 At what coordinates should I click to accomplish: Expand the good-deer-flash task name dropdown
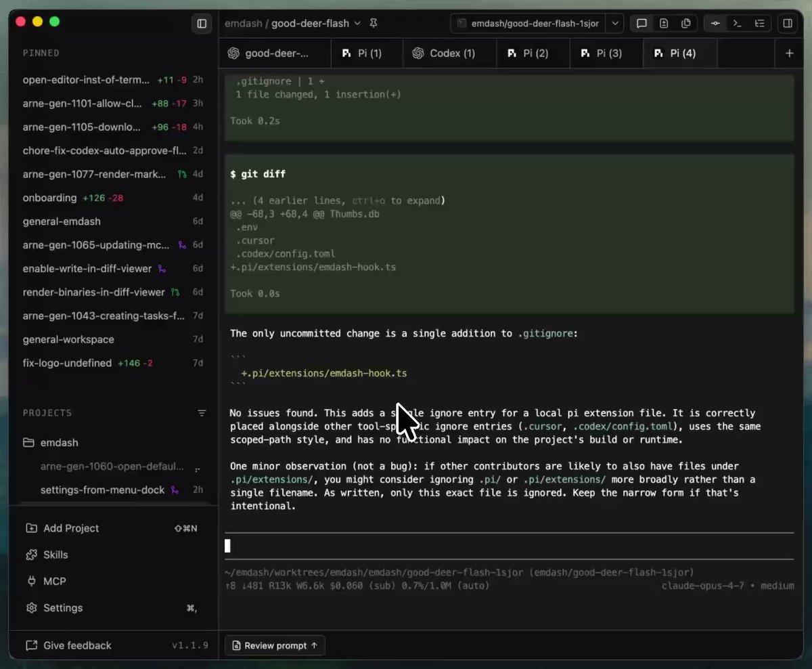click(x=357, y=24)
